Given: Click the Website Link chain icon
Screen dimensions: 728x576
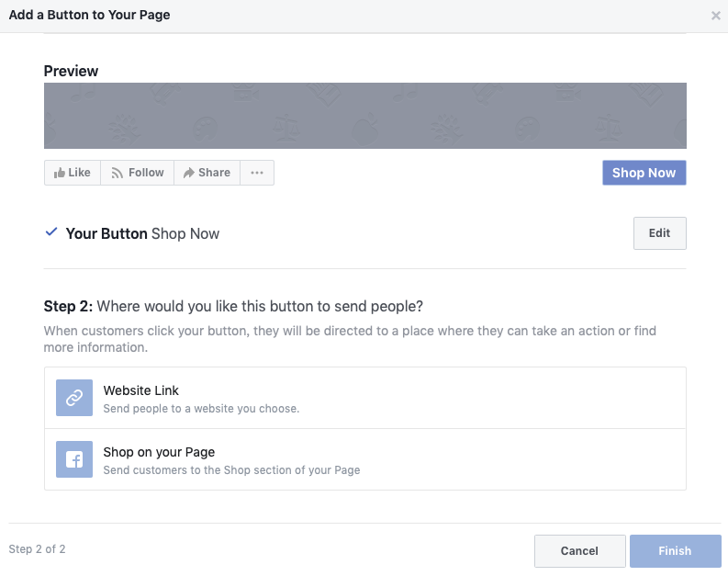Looking at the screenshot, I should click(74, 398).
